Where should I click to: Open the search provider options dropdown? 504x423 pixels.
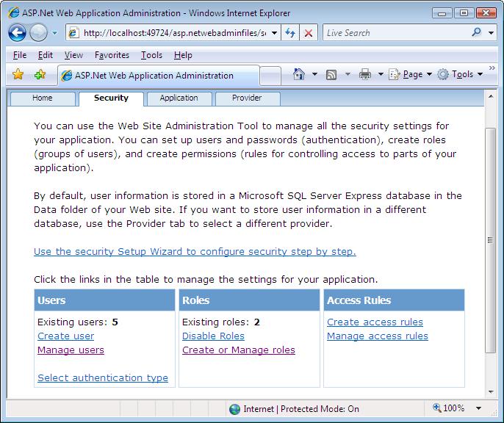[491, 33]
